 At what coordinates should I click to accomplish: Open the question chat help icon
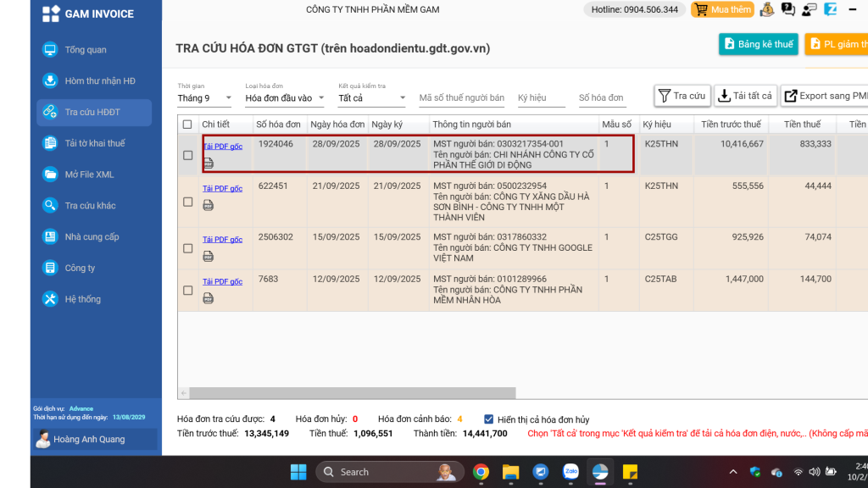787,9
